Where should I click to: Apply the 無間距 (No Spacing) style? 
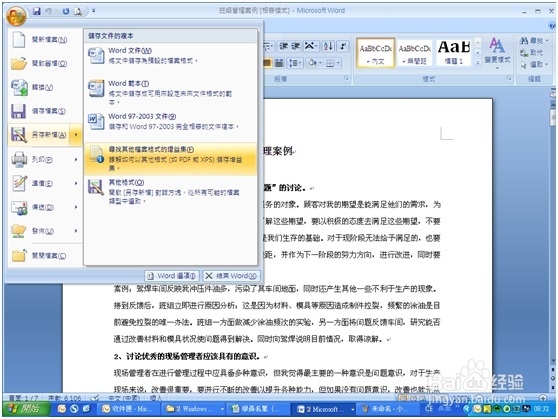point(415,53)
